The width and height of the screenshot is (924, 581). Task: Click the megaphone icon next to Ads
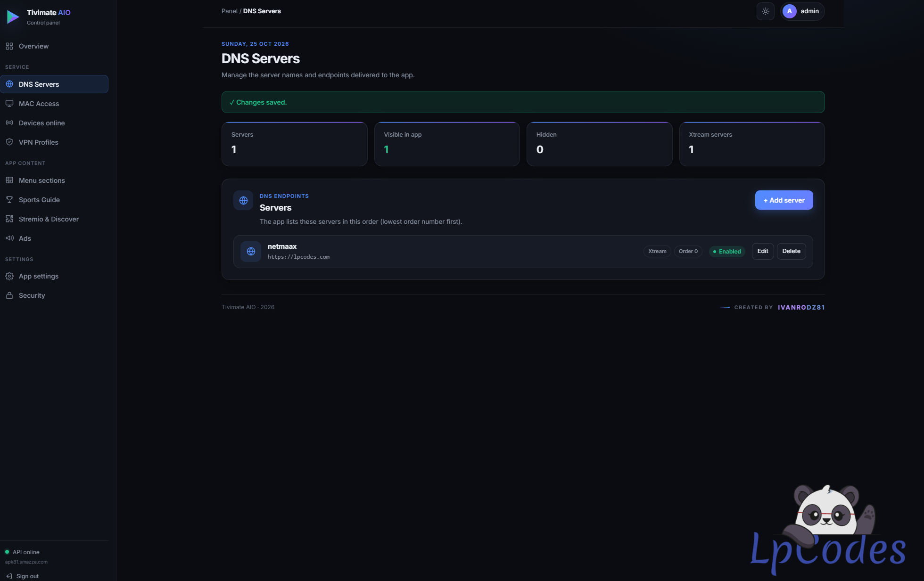pyautogui.click(x=9, y=238)
